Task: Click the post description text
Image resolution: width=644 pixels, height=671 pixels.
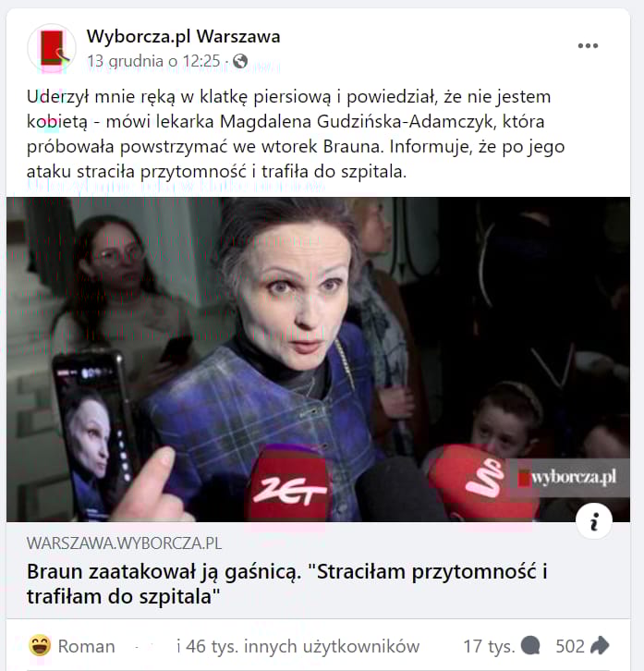Action: click(296, 134)
